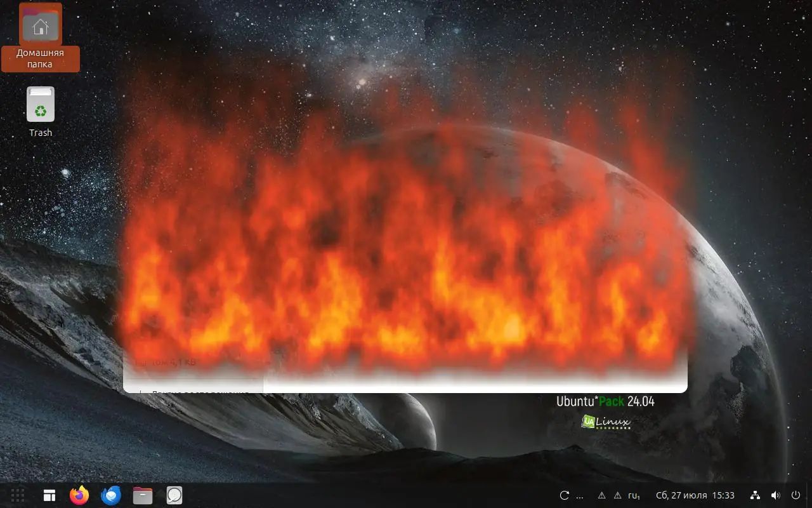Click the first warning triangle indicator
812x508 pixels.
[x=601, y=495]
